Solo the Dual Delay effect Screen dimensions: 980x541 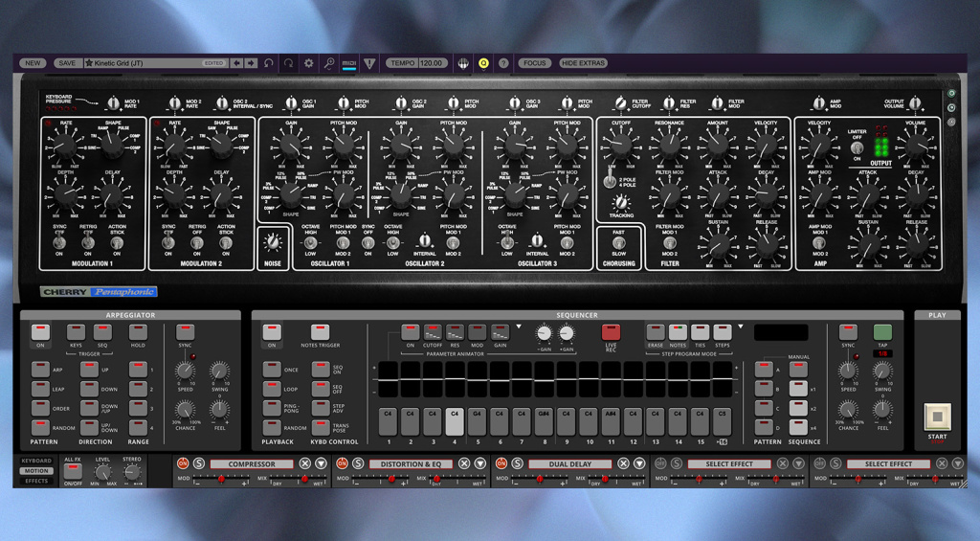coord(518,463)
